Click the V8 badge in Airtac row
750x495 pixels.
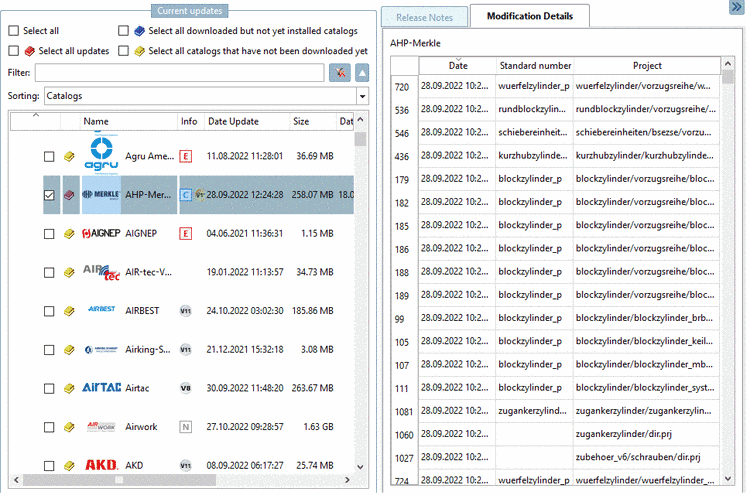coord(186,388)
